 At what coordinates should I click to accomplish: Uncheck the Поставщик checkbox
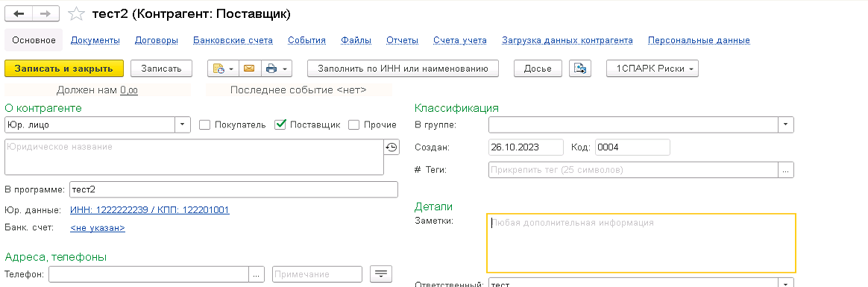coord(280,124)
